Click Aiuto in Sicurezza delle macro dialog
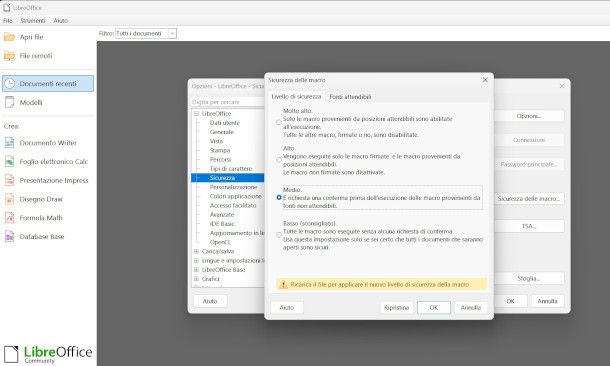Screen dimensions: 610x366 287,308
